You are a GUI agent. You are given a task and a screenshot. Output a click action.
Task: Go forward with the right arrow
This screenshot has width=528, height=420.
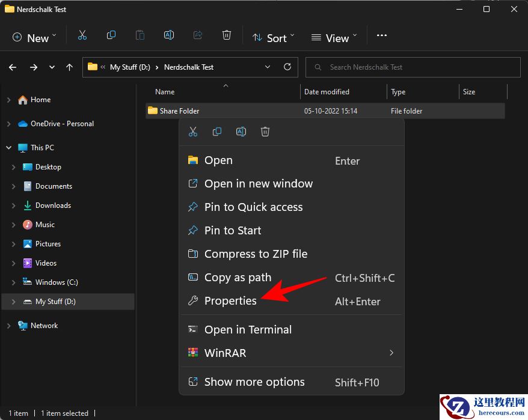(x=33, y=67)
